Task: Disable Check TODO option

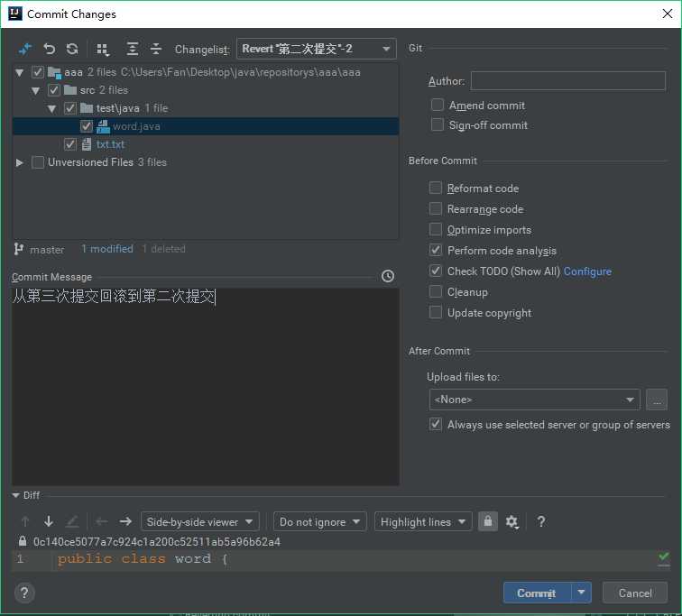Action: point(436,271)
